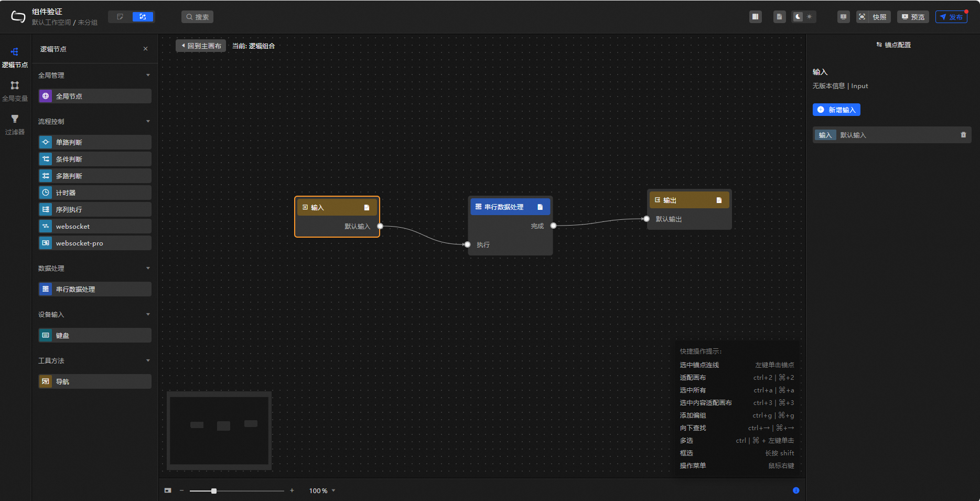
Task: Click the 发布 publish button
Action: click(x=951, y=17)
